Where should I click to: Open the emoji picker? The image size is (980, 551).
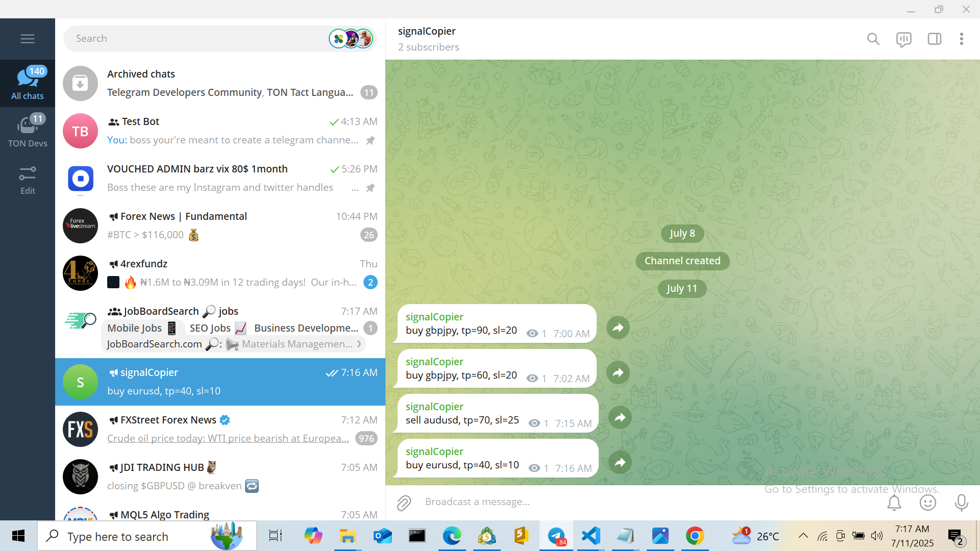point(928,503)
